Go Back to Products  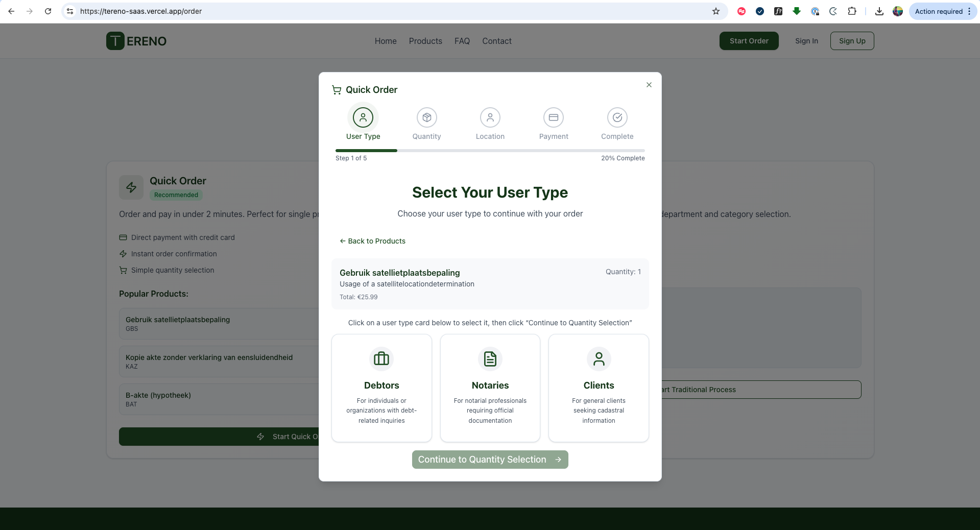pyautogui.click(x=373, y=241)
